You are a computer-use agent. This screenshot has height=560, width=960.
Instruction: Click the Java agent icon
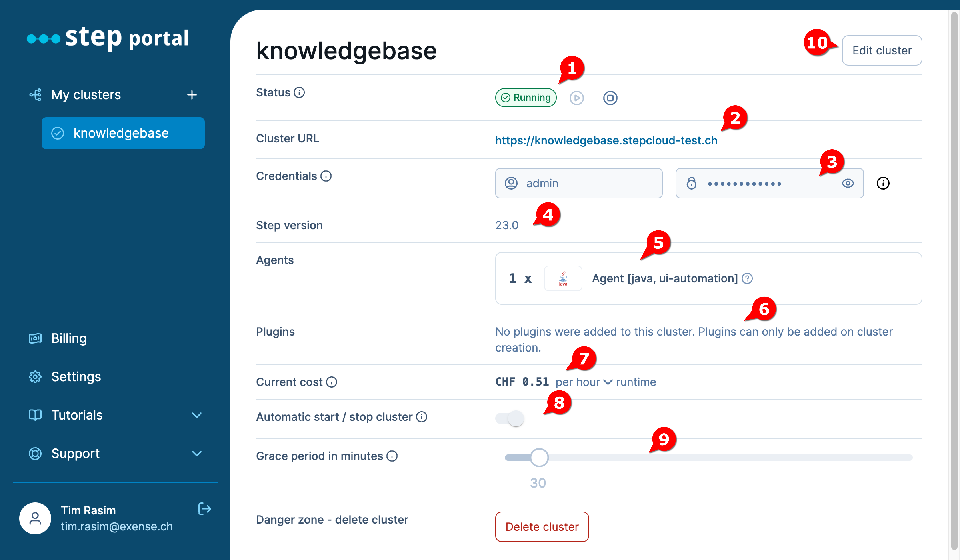[563, 278]
